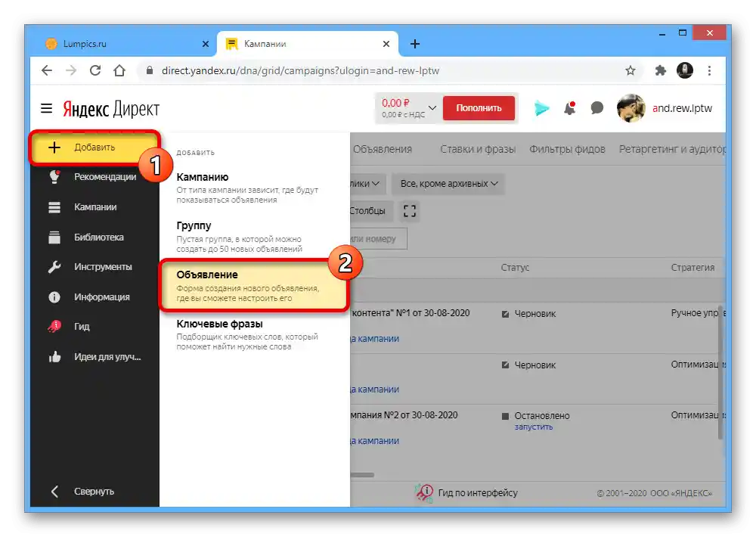Open Chrome three-dot menu
Image resolution: width=756 pixels, height=537 pixels.
coord(709,70)
